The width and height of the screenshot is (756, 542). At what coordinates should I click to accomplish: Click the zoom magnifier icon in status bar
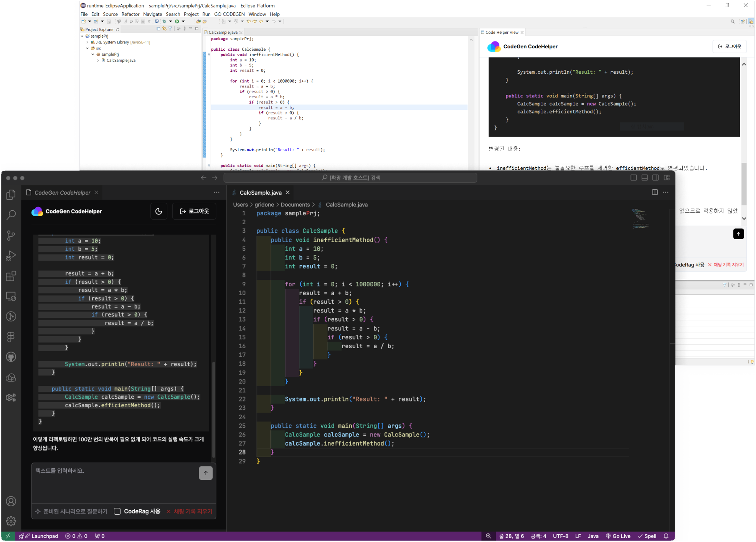click(x=488, y=536)
